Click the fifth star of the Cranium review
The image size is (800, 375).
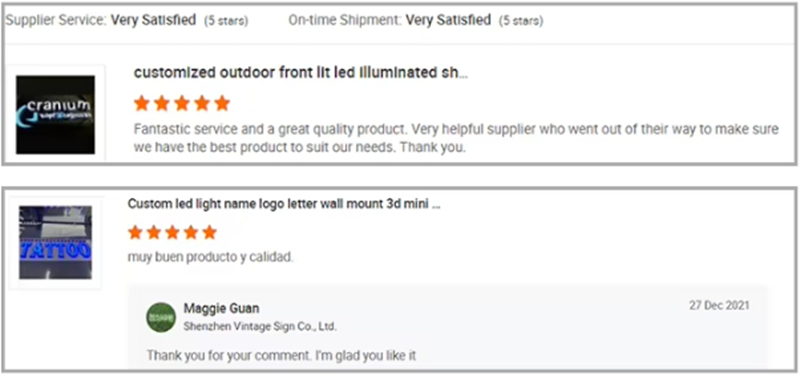[x=222, y=104]
